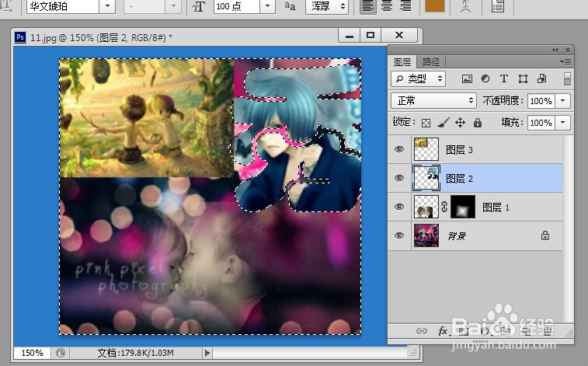588x366 pixels.
Task: Select left align text
Action: point(368,6)
